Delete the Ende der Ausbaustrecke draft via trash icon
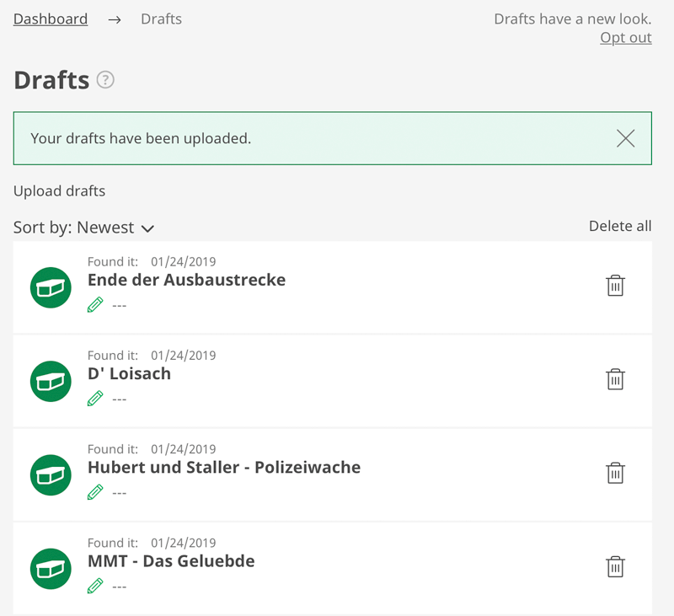This screenshot has width=674, height=616. (616, 286)
